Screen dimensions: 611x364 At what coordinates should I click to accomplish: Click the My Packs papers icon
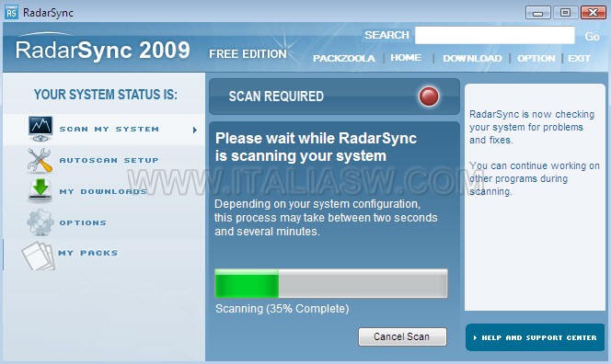(39, 256)
